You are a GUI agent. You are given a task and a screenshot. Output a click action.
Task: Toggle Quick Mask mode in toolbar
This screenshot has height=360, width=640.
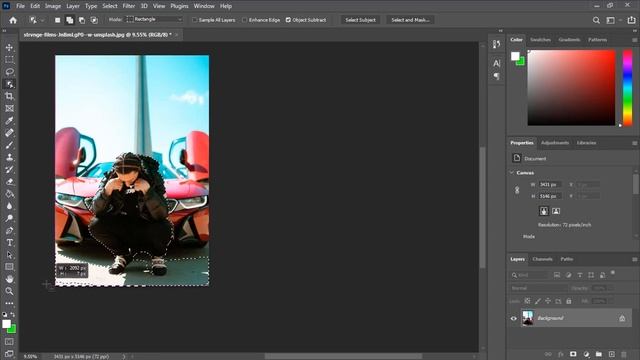[x=9, y=342]
